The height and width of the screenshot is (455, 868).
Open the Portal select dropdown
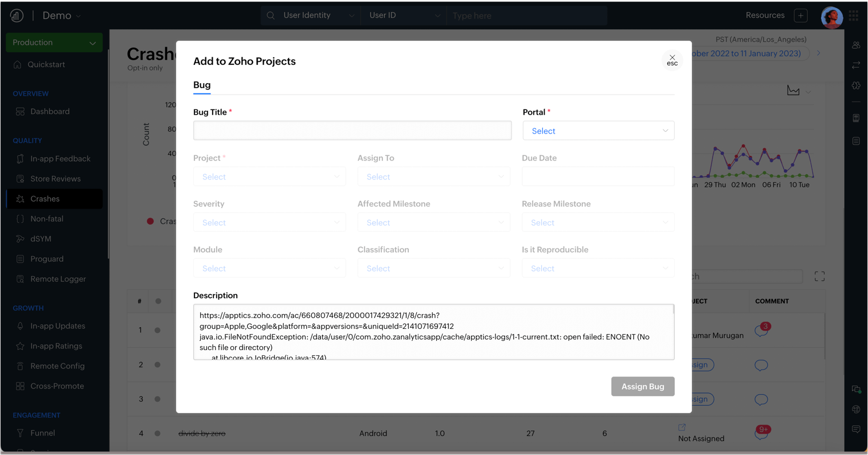coord(598,131)
